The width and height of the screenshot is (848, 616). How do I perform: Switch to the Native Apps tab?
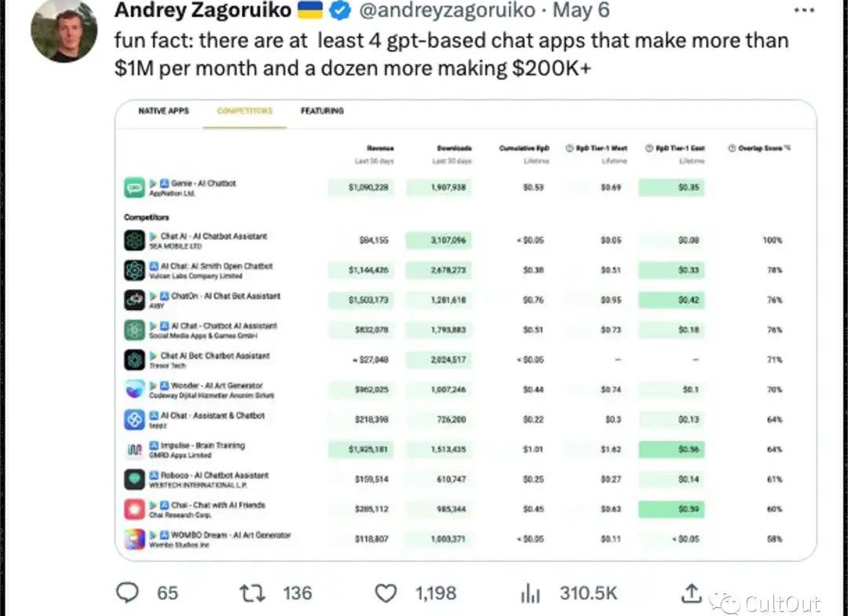(x=163, y=111)
